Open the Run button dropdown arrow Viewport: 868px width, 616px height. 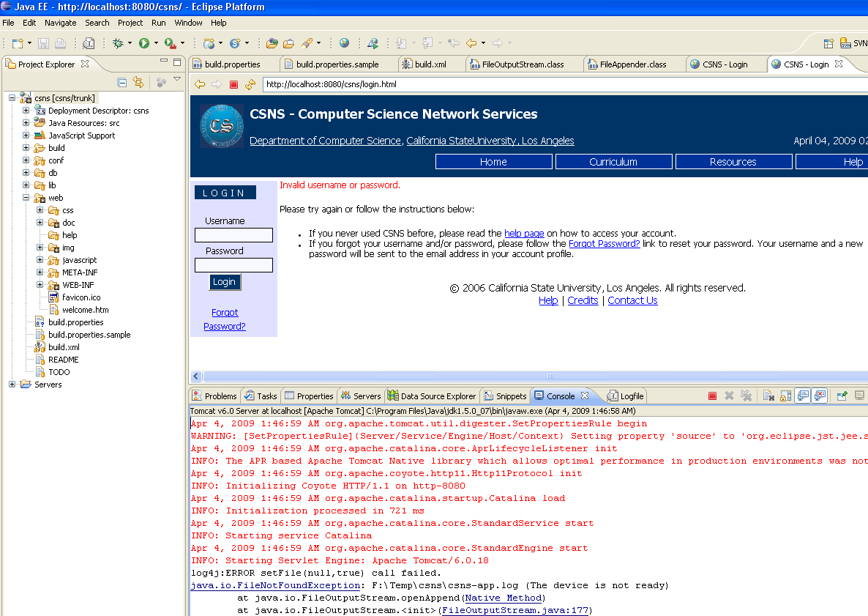(155, 44)
